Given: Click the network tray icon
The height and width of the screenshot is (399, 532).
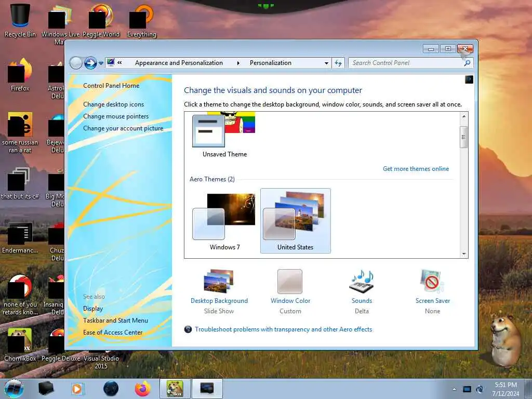Looking at the screenshot, I should (x=467, y=389).
